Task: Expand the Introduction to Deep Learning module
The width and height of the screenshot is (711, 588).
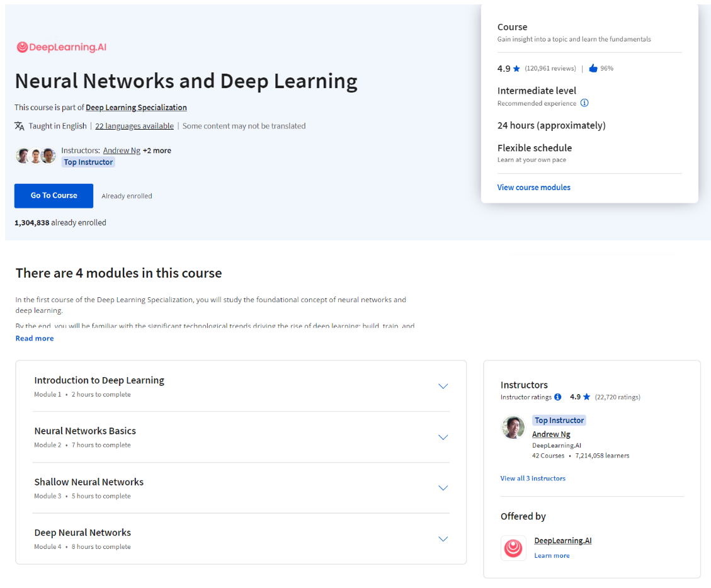Action: [x=443, y=386]
